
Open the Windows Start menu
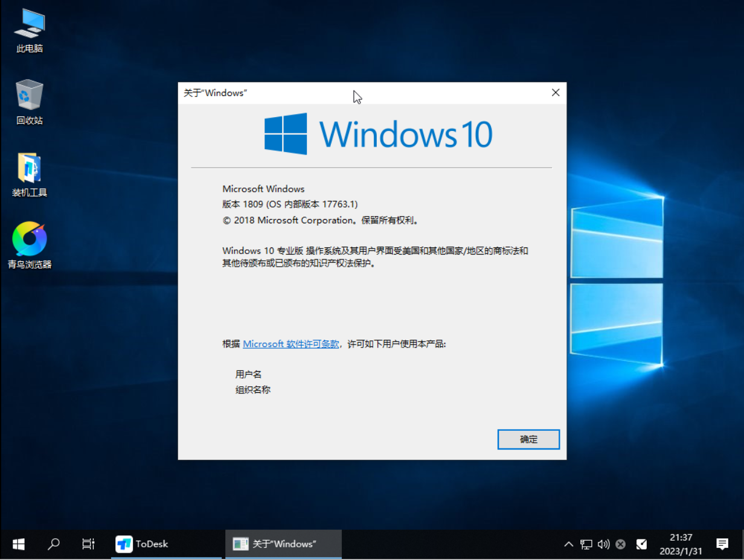(x=18, y=544)
